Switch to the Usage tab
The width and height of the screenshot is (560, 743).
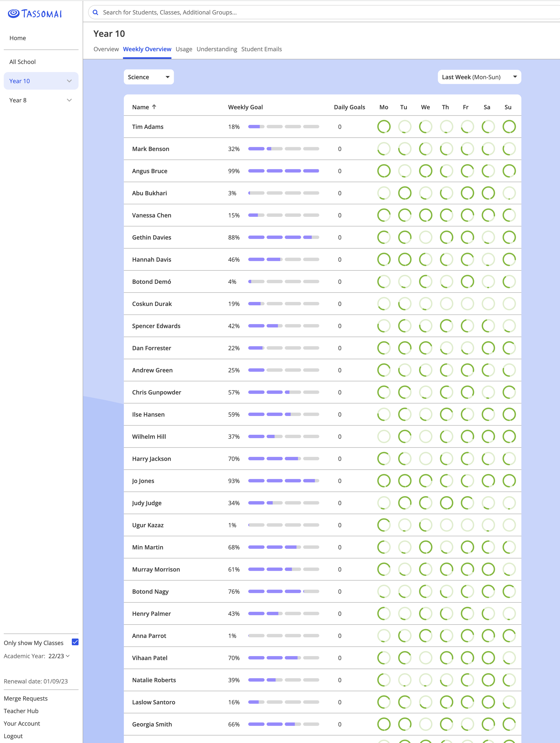pos(184,49)
